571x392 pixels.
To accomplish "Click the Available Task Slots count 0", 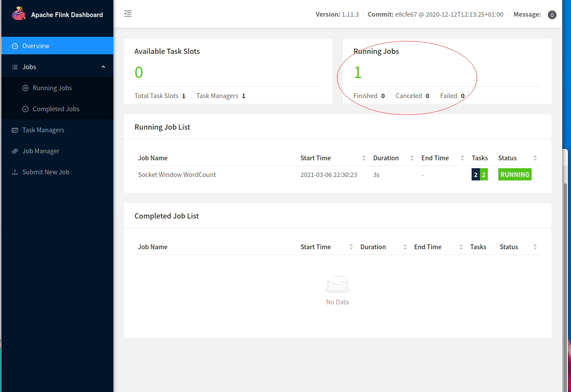I will tap(139, 72).
